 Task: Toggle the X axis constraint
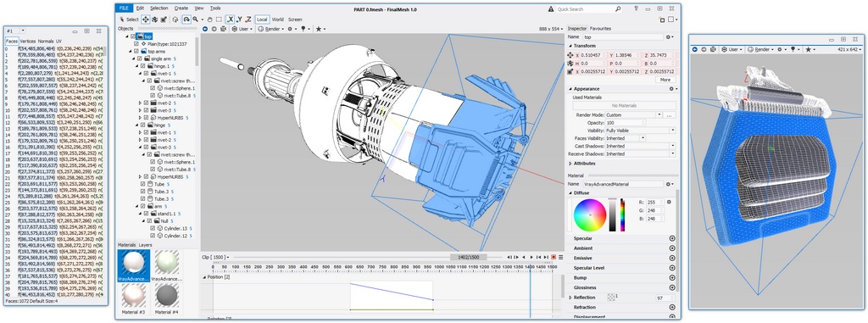[x=231, y=19]
